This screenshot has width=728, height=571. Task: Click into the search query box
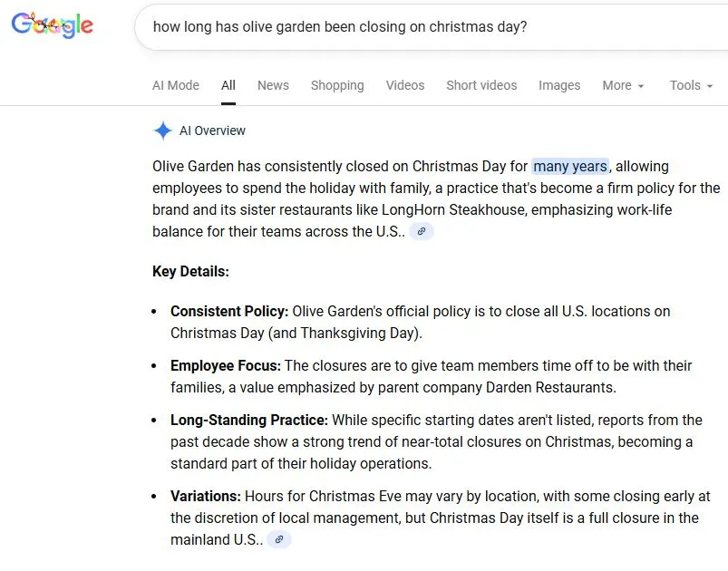tap(408, 27)
